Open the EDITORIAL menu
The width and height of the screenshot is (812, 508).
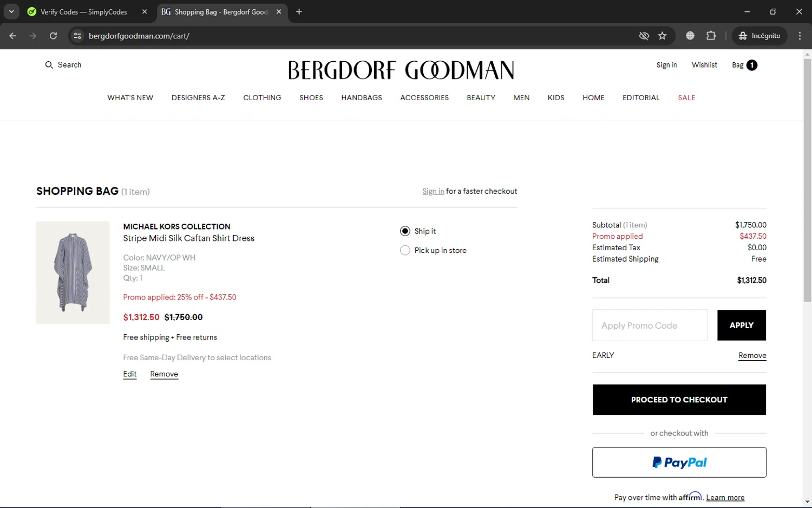coord(641,98)
